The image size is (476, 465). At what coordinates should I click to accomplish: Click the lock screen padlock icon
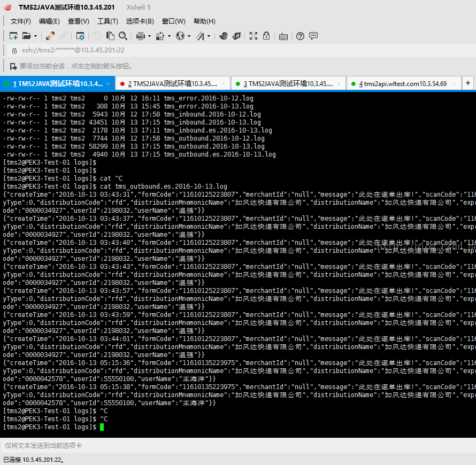tap(266, 36)
